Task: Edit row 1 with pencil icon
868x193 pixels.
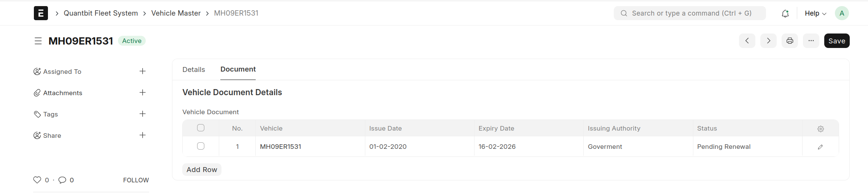Action: click(820, 147)
